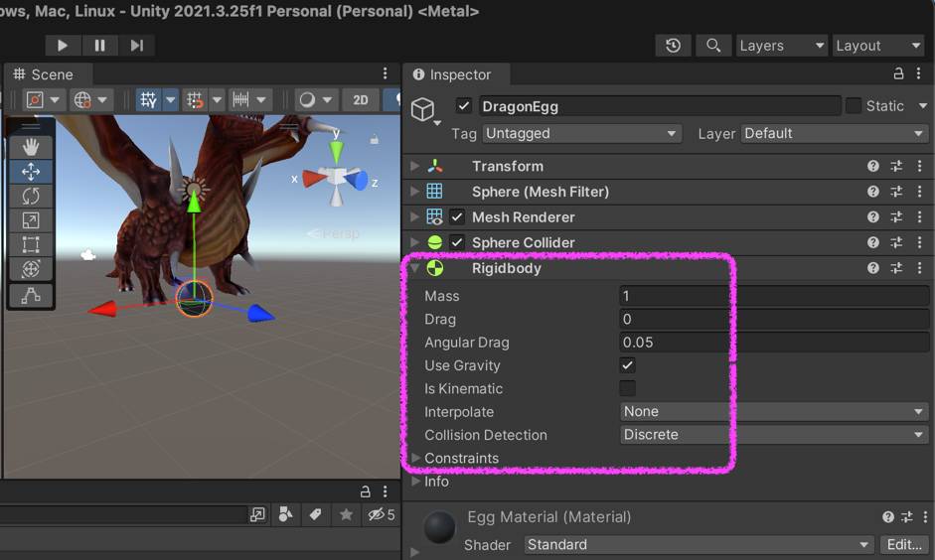This screenshot has width=935, height=560.
Task: Select the Hand view tool
Action: tap(31, 147)
